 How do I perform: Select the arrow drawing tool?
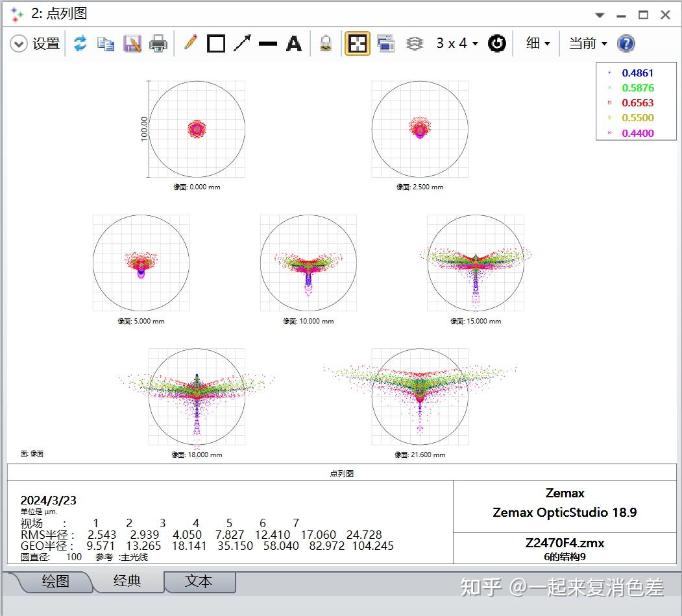click(242, 43)
